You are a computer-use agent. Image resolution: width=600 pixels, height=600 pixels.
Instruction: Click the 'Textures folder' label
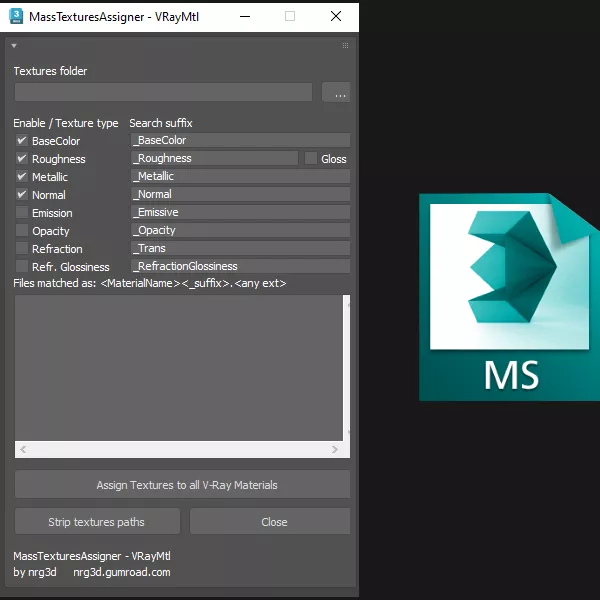point(50,71)
